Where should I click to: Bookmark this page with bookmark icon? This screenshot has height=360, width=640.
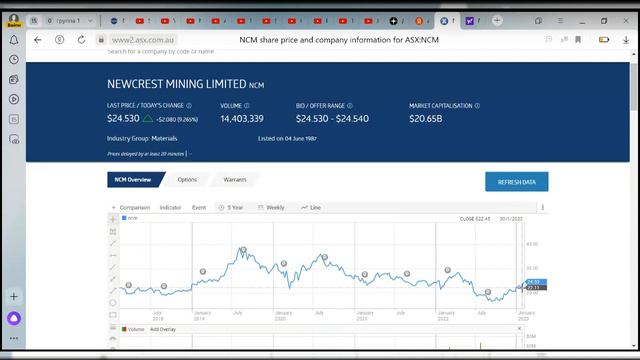coord(578,40)
